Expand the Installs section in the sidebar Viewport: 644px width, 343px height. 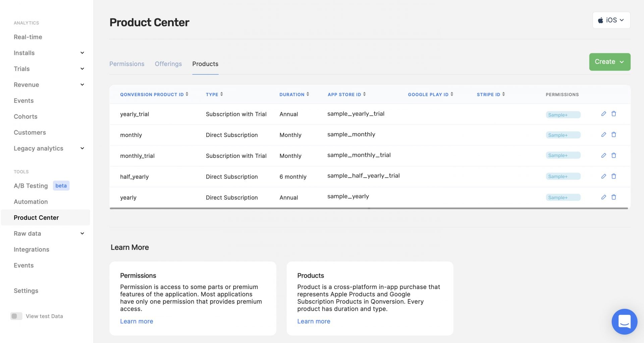click(x=82, y=53)
